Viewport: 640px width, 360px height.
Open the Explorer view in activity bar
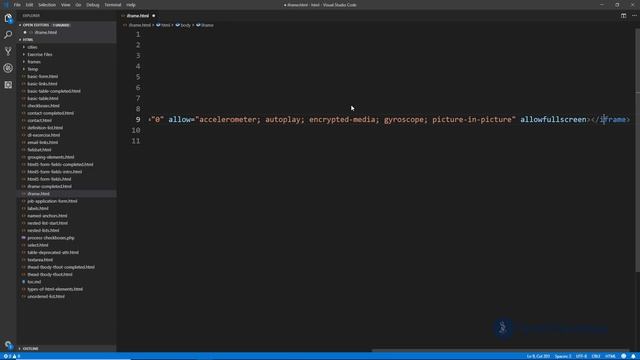tap(8, 18)
